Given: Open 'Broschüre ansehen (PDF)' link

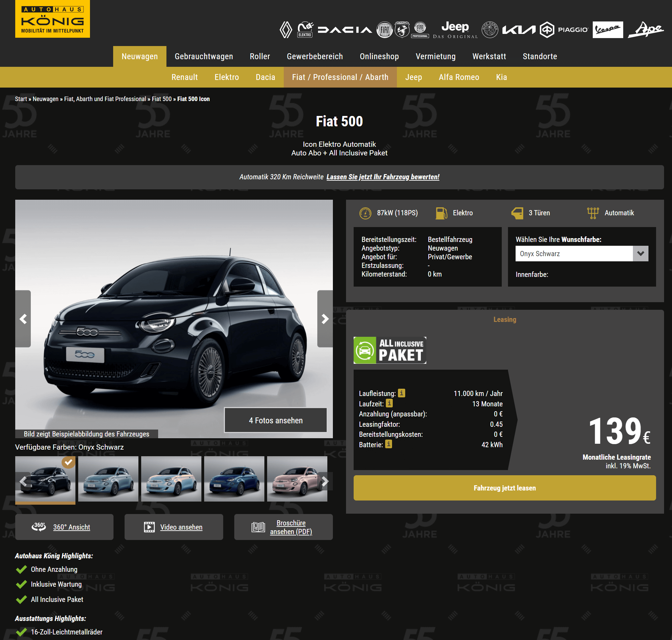Looking at the screenshot, I should [x=291, y=527].
